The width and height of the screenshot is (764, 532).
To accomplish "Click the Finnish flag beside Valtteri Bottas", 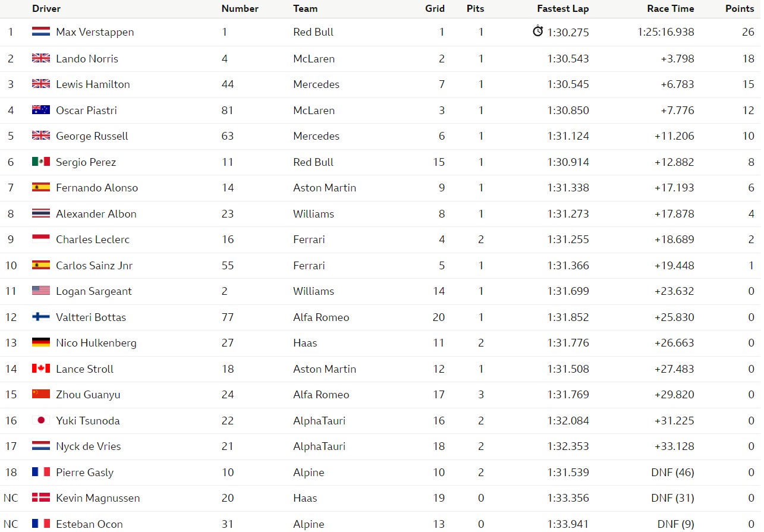I will [41, 317].
